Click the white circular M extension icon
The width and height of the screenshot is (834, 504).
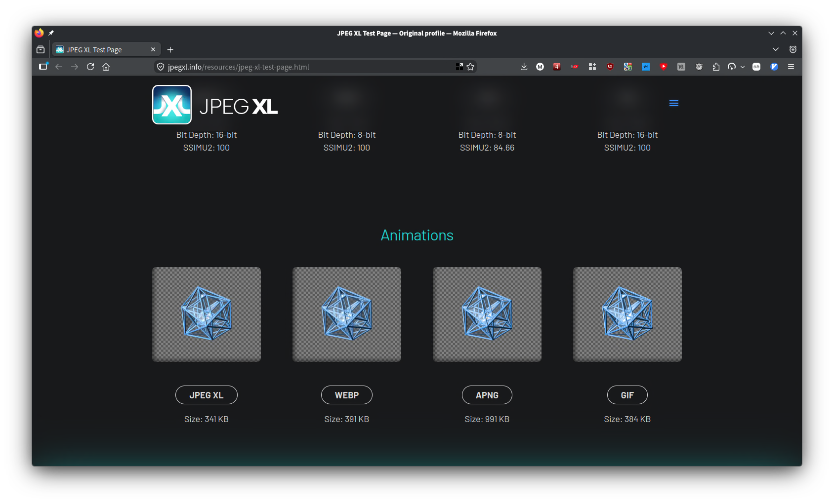pyautogui.click(x=540, y=67)
